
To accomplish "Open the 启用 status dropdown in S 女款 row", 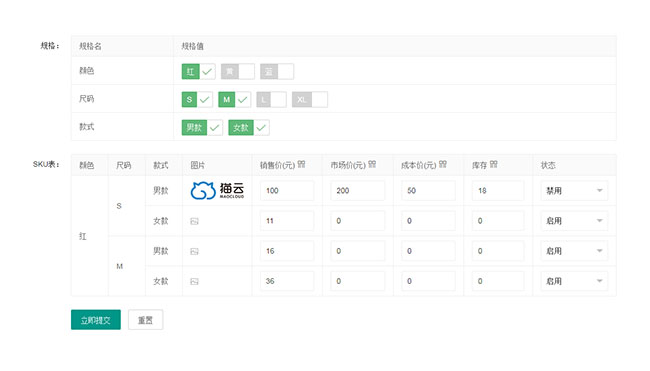I will tap(574, 221).
